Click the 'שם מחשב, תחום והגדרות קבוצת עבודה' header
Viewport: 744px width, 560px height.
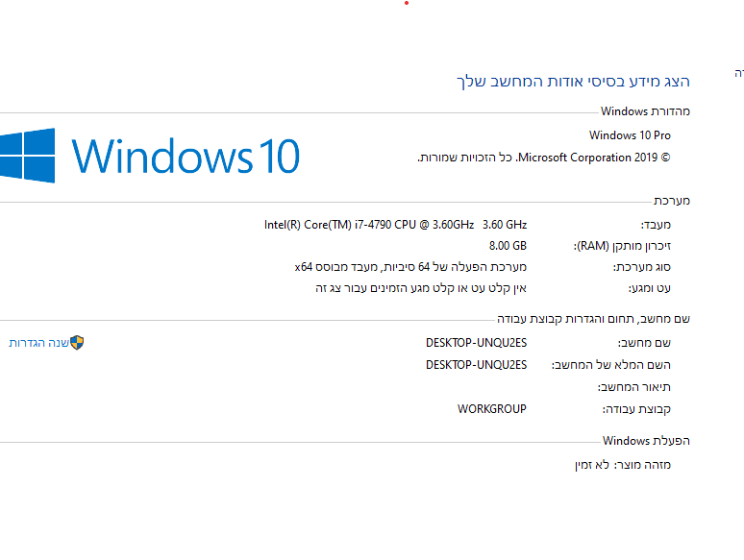coord(593,319)
